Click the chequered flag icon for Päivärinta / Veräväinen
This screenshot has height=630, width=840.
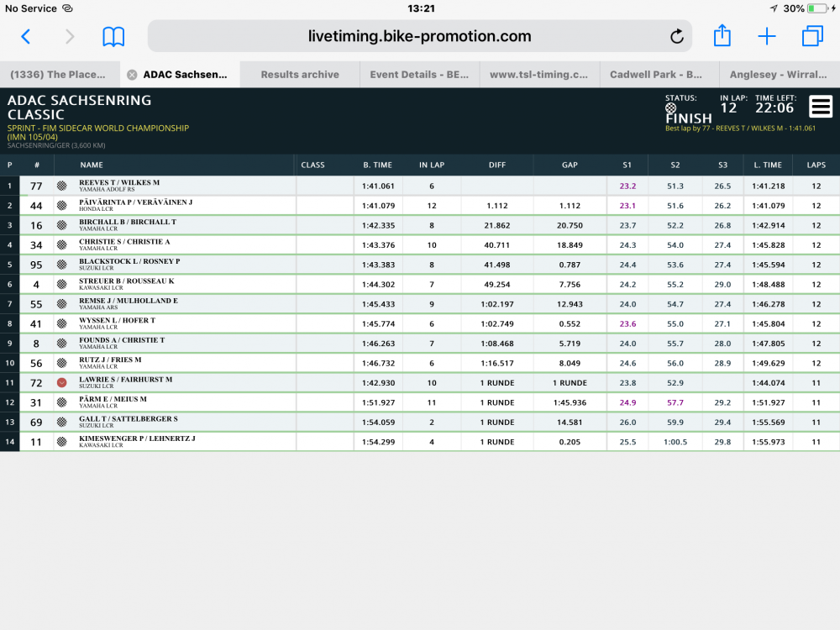click(x=62, y=206)
